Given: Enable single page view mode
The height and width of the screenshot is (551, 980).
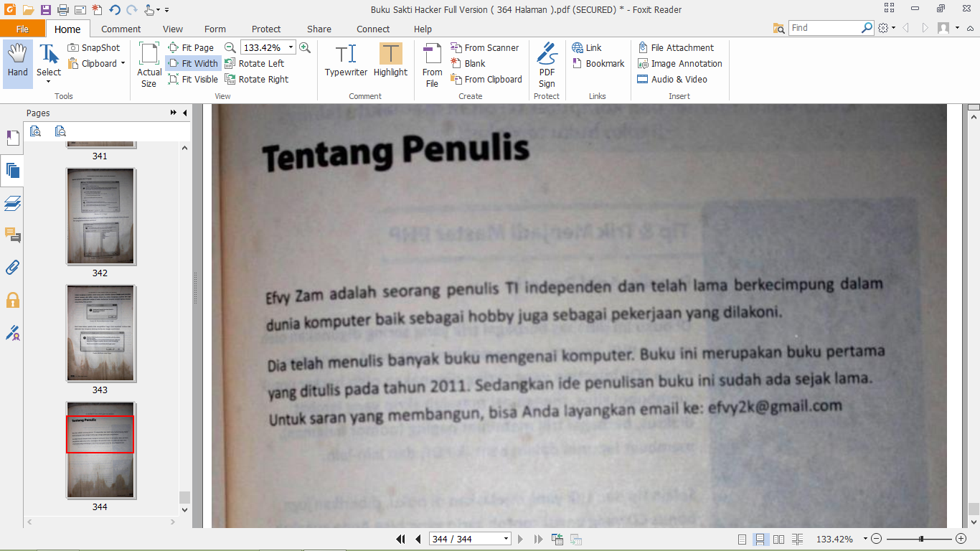Looking at the screenshot, I should (743, 539).
